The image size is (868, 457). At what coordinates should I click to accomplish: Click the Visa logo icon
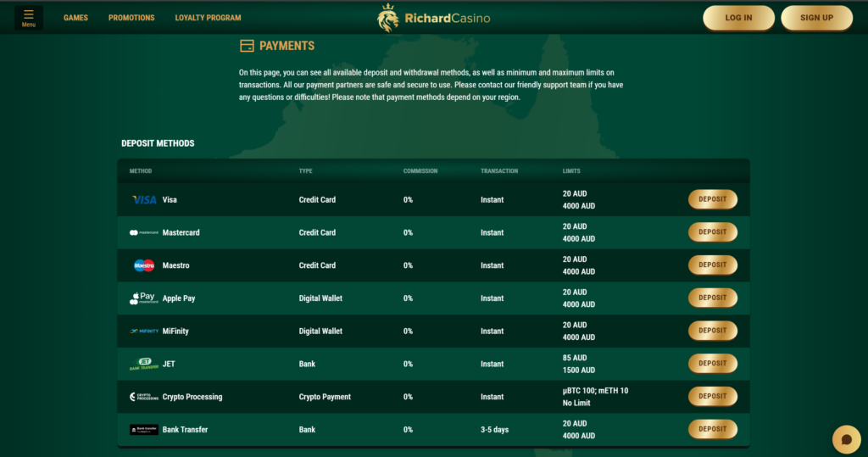pyautogui.click(x=144, y=200)
